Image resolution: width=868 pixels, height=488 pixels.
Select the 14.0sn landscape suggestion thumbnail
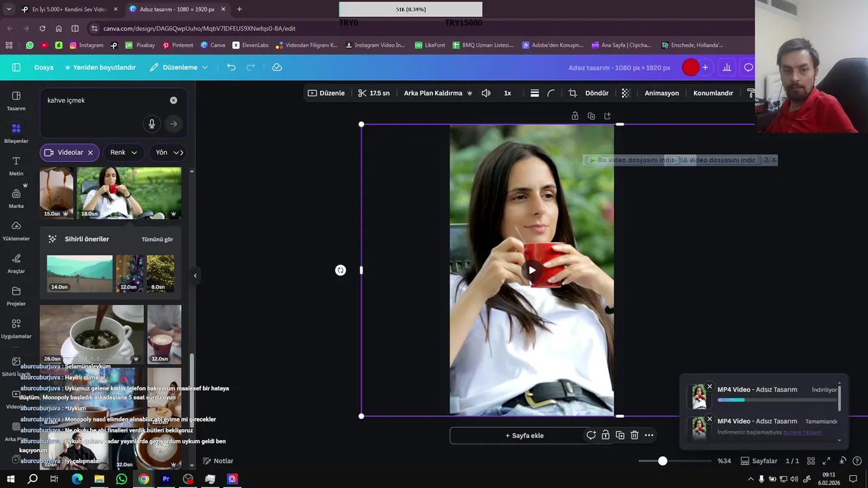(x=79, y=274)
